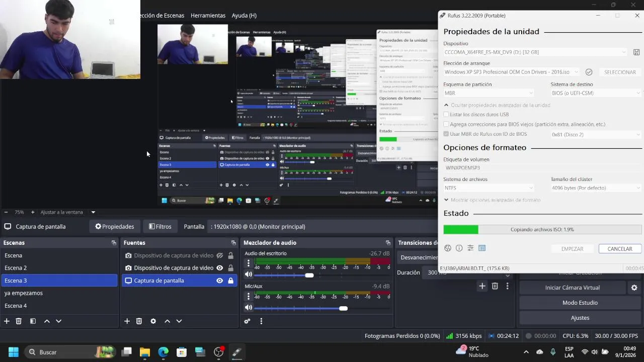644x362 pixels.
Task: Open Rufus settings sliders icon
Action: point(470,248)
